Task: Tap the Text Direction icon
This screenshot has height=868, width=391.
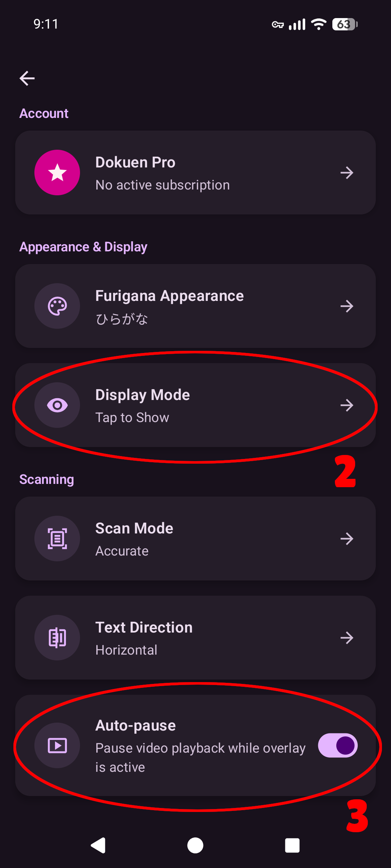Action: pos(57,638)
